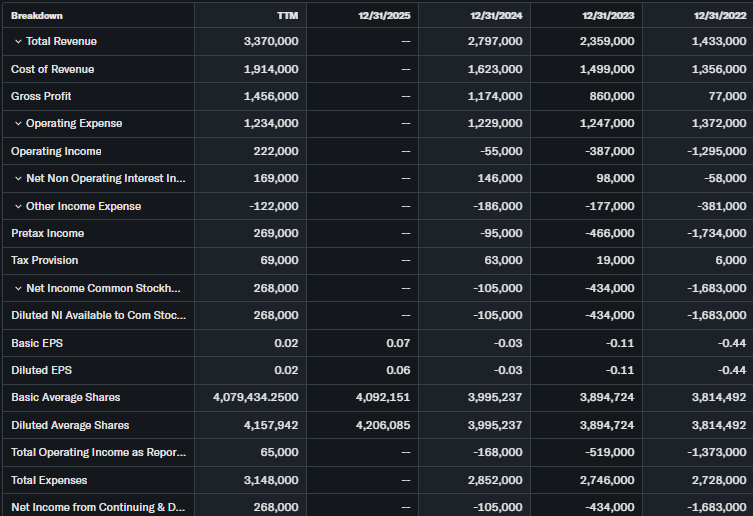Image resolution: width=753 pixels, height=516 pixels.
Task: Click the Breakdown column header
Action: point(37,15)
